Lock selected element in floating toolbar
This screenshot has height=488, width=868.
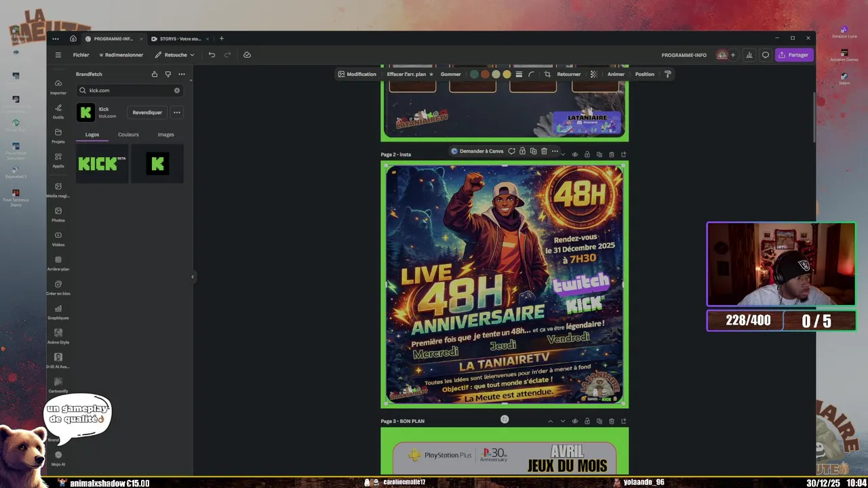(522, 151)
